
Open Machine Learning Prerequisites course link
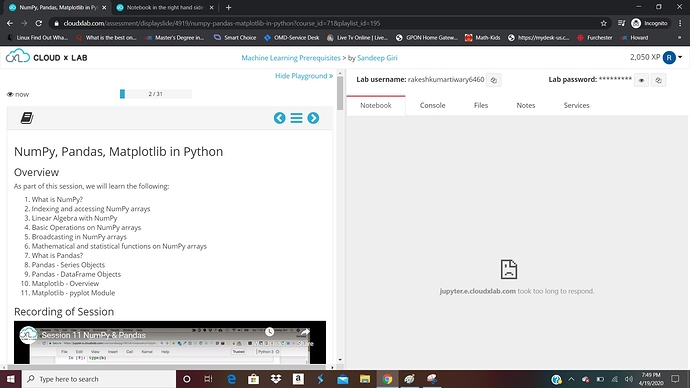(291, 58)
